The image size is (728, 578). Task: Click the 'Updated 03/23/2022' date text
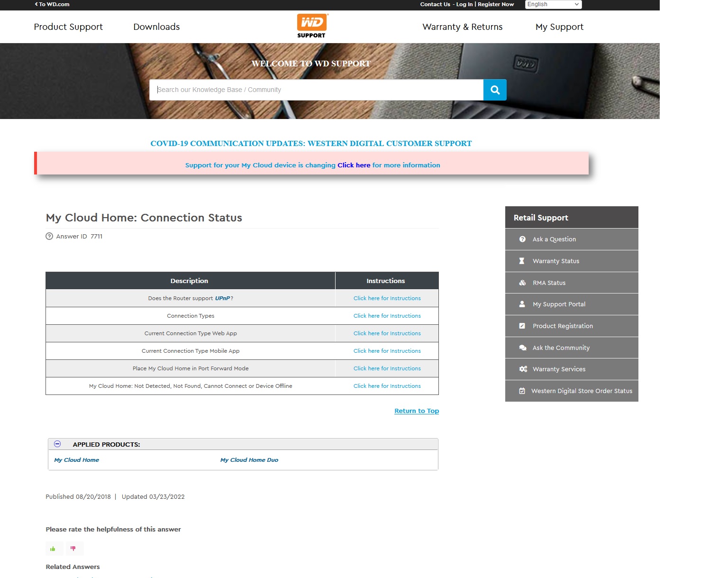click(153, 496)
